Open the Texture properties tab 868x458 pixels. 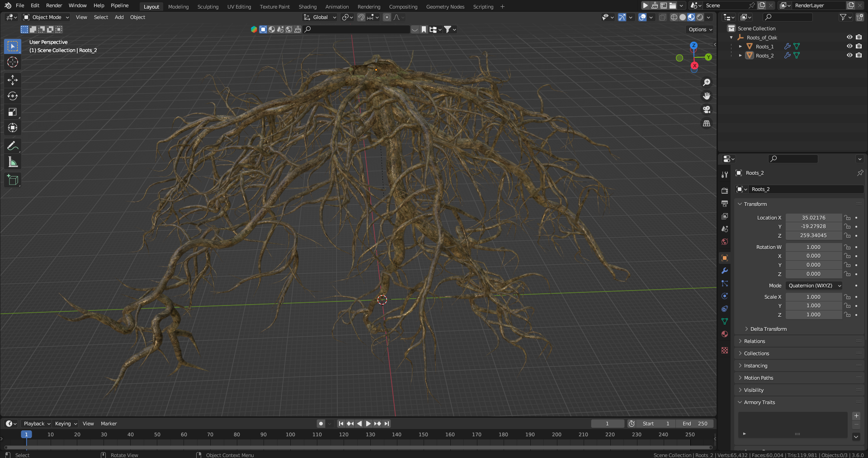[725, 350]
